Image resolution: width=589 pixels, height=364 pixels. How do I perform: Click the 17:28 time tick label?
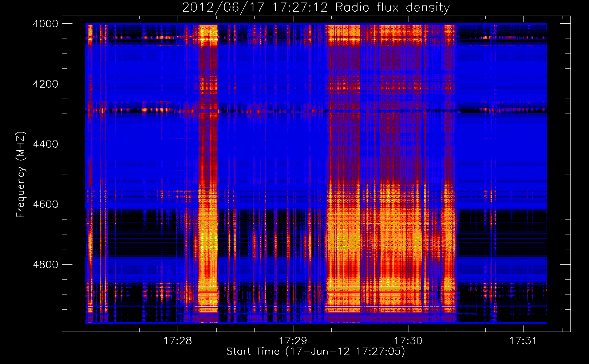click(x=178, y=341)
